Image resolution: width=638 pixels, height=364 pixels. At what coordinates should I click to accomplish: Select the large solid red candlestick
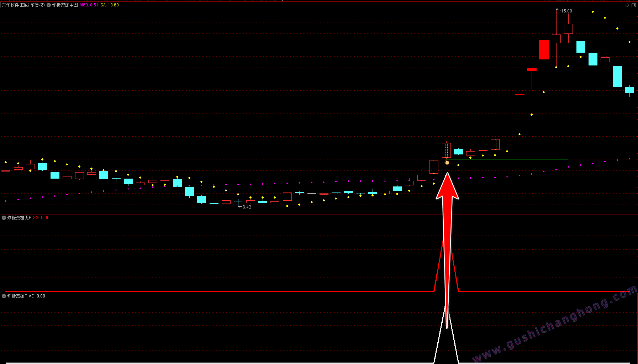point(544,49)
